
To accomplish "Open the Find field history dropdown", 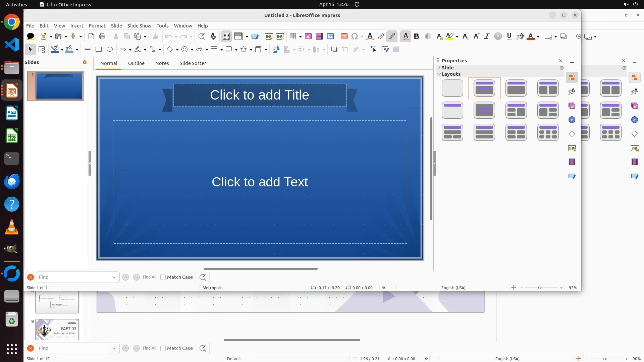I will [x=114, y=277].
